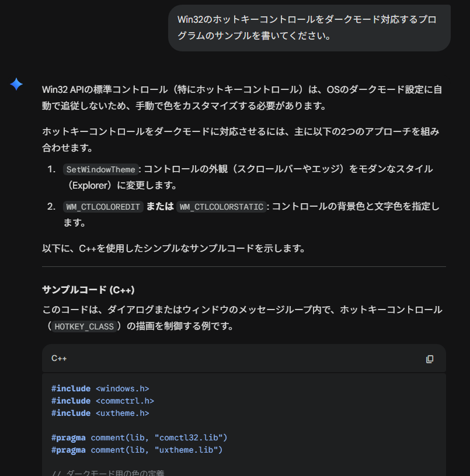
Task: Select the WM_CTLCOLOREDIT code chip
Action: point(103,207)
